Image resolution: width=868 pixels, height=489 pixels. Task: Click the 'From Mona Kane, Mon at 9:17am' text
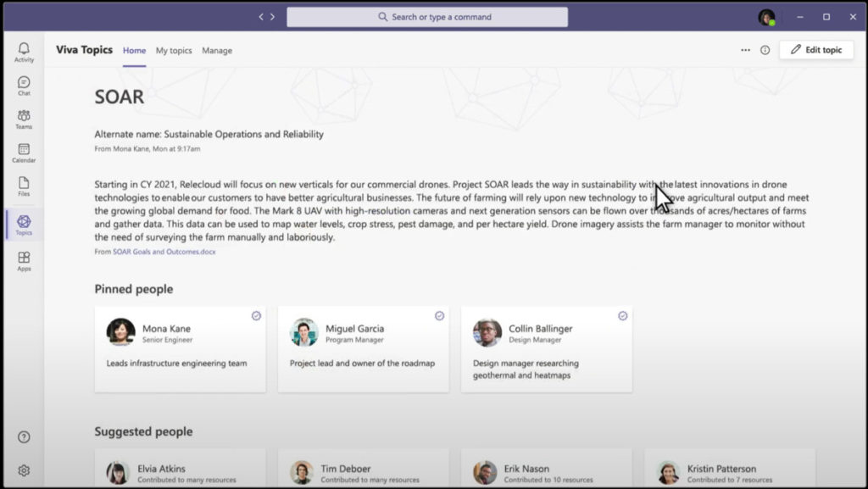(x=147, y=149)
